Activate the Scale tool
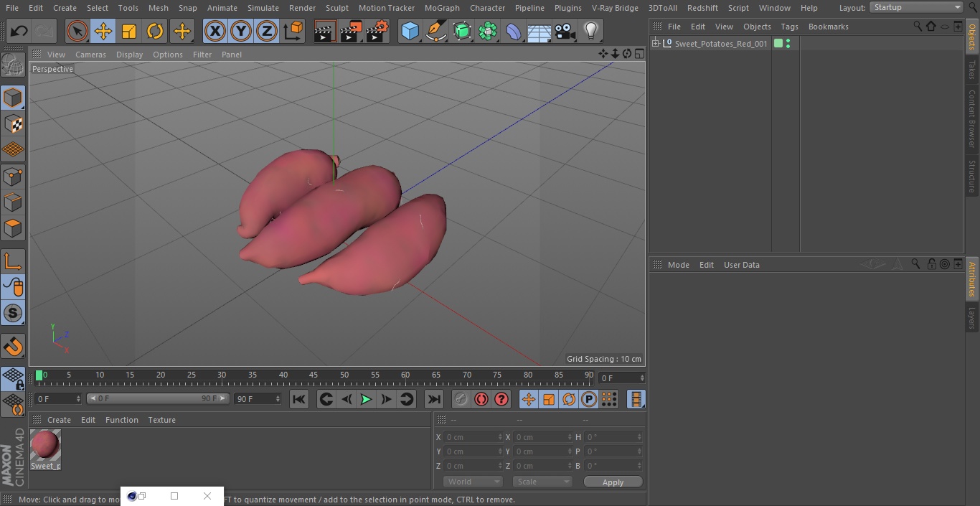 (x=129, y=31)
